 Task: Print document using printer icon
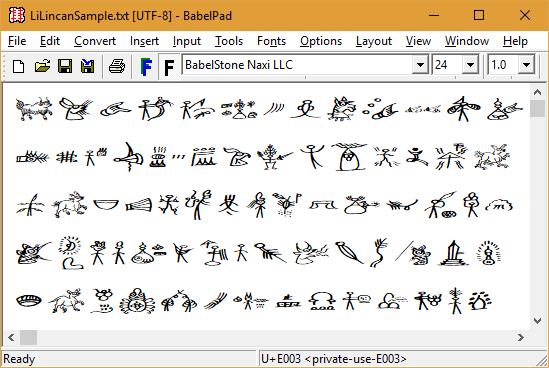[117, 66]
